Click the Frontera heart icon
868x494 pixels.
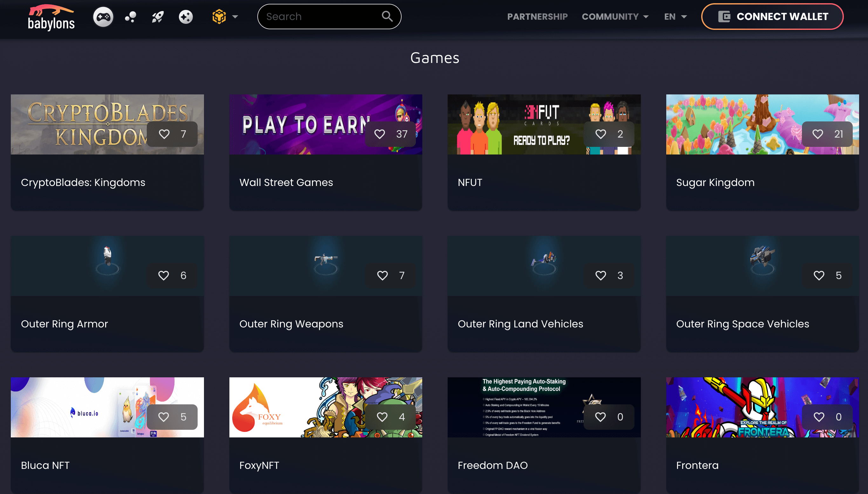click(819, 417)
